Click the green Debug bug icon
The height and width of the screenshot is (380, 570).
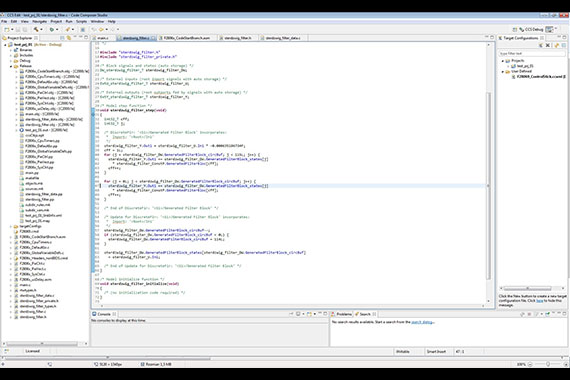(52, 29)
